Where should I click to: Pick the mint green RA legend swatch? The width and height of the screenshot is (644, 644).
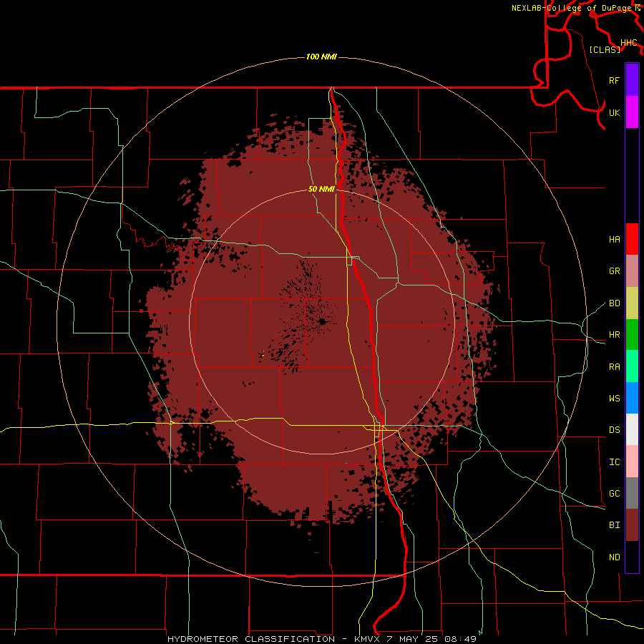pyautogui.click(x=632, y=366)
